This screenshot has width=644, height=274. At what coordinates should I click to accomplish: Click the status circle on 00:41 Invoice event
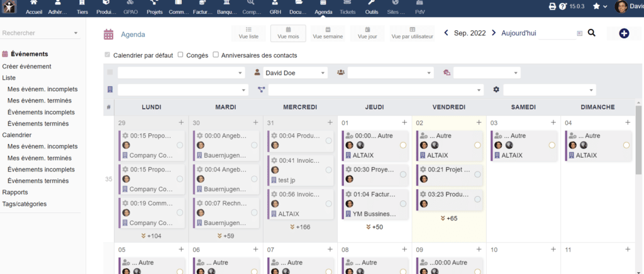coord(328,170)
